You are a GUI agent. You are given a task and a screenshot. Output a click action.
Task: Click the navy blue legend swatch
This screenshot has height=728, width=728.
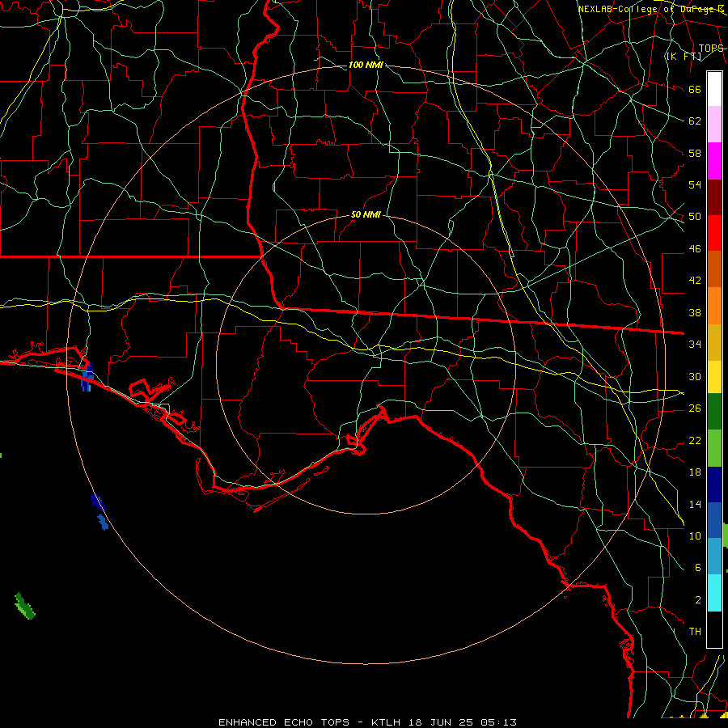point(714,485)
